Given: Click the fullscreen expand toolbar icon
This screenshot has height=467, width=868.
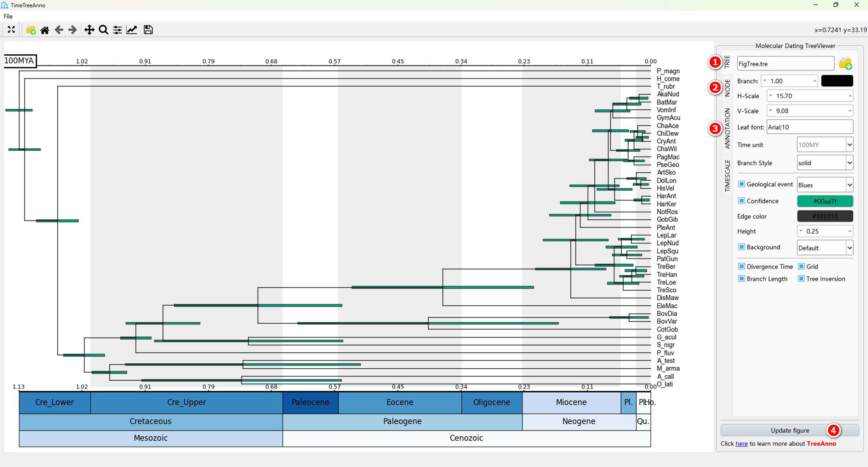Looking at the screenshot, I should [11, 30].
